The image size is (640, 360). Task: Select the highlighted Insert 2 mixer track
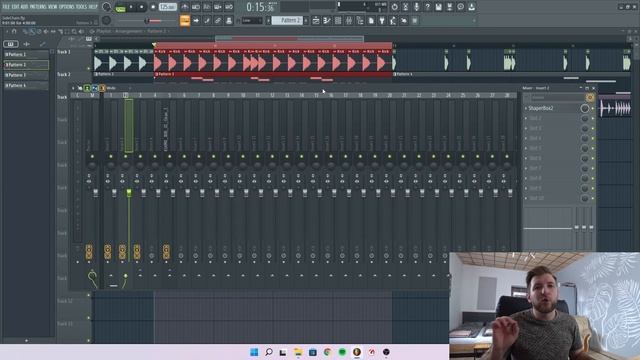point(129,125)
